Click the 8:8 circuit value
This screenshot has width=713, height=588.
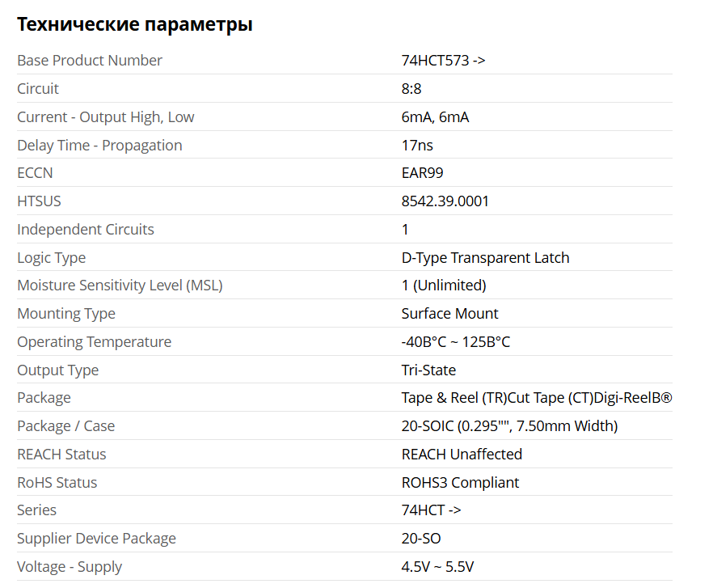click(x=411, y=89)
